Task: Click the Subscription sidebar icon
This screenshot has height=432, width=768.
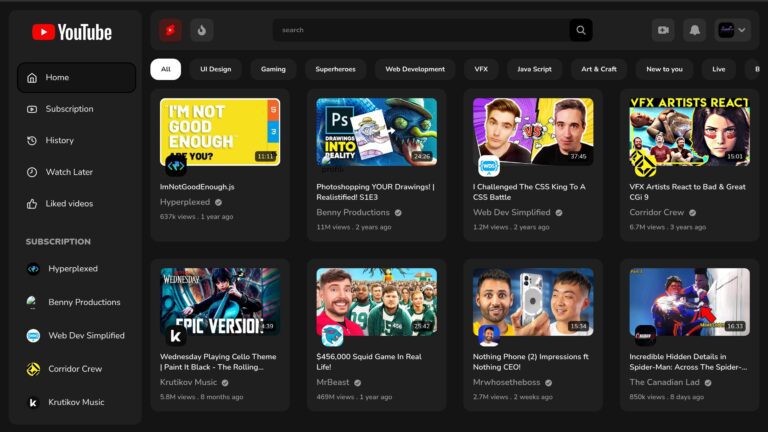Action: tap(32, 109)
